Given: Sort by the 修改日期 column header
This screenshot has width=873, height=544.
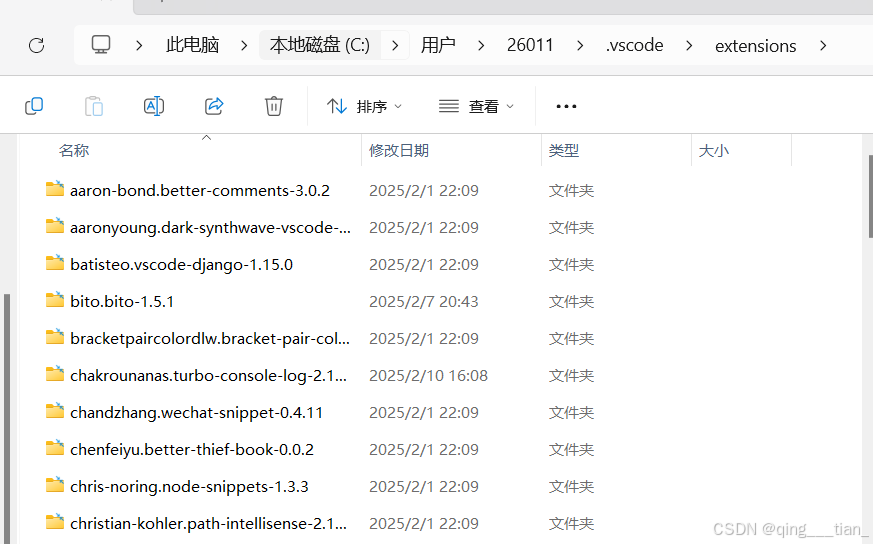Looking at the screenshot, I should point(399,150).
